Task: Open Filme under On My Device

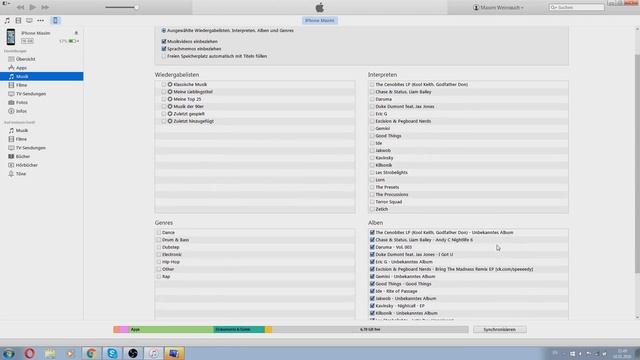Action: pos(21,139)
